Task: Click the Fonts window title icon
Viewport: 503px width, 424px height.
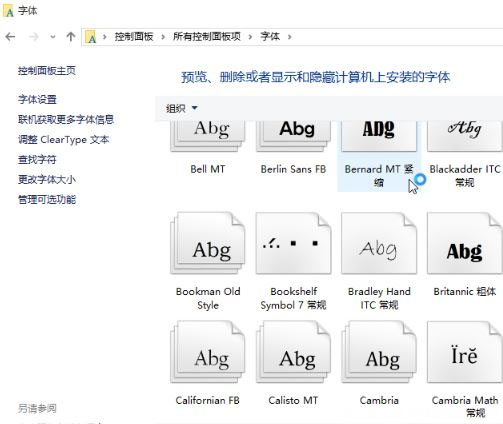Action: coord(9,11)
